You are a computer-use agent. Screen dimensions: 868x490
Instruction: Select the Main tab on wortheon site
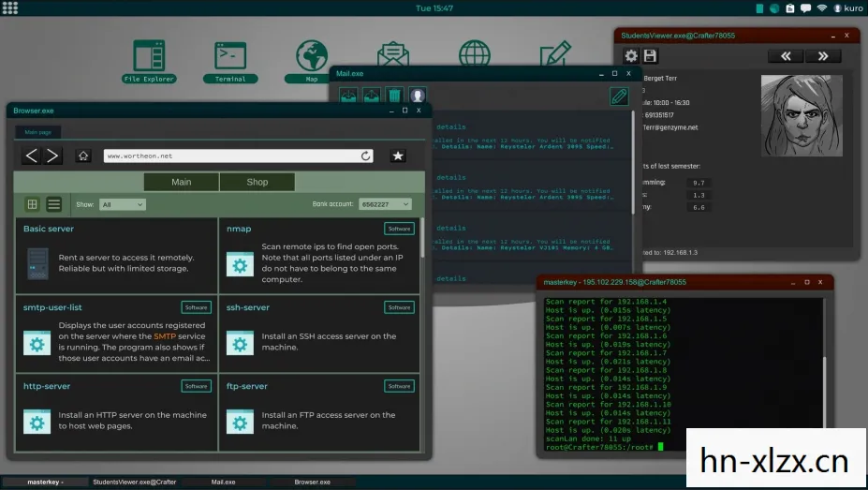[x=181, y=182]
